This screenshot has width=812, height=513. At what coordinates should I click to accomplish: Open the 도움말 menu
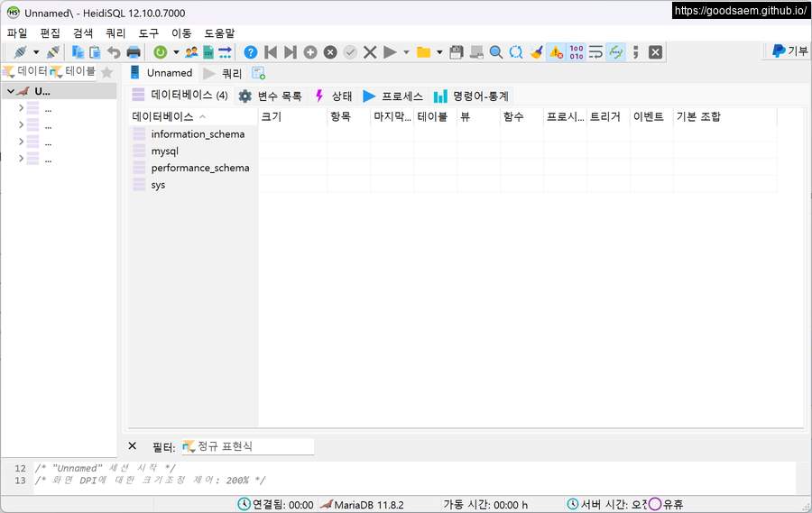click(x=219, y=33)
